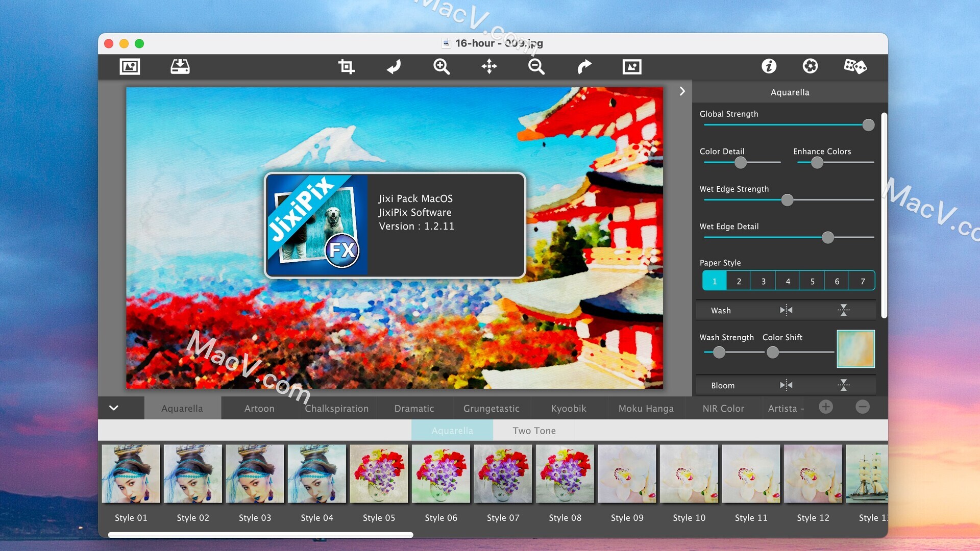Add a preset with the plus icon
This screenshot has width=980, height=551.
pos(826,407)
